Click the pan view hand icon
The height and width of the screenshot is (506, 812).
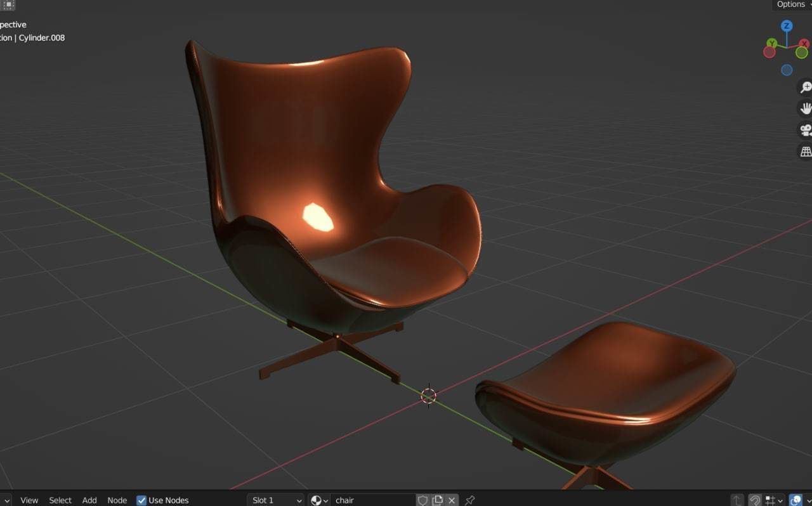(806, 108)
